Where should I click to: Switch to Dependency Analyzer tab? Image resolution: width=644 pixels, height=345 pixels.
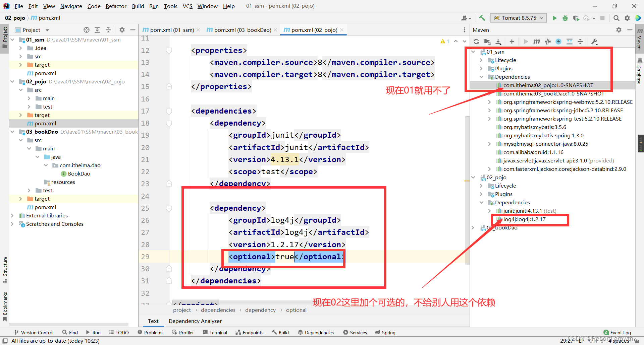click(195, 321)
